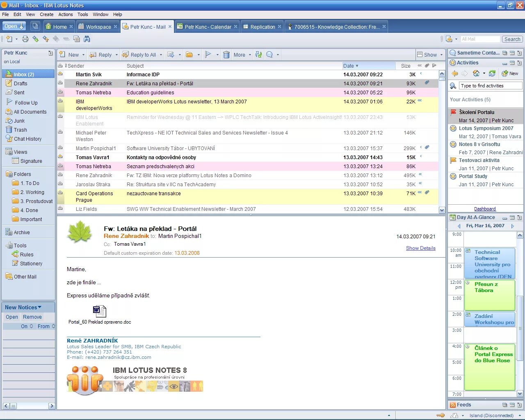Click the Petr Kunc navigator menu icon
525x420 pixels.
[x=50, y=53]
